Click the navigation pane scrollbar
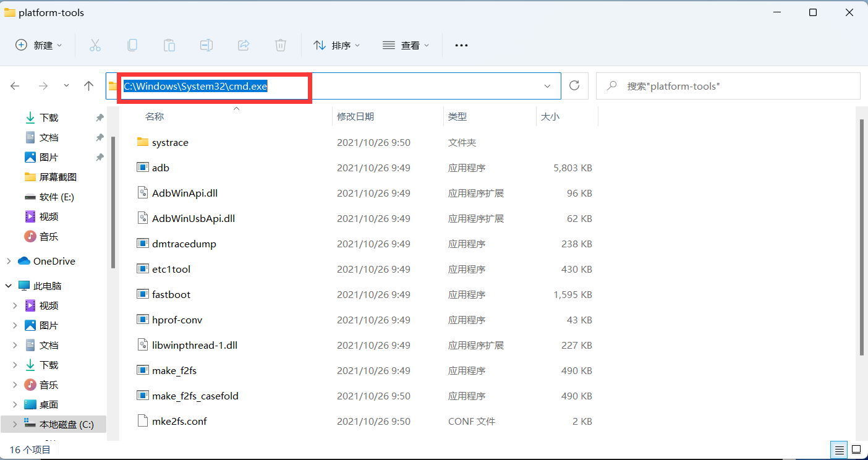The image size is (868, 460). tap(113, 202)
